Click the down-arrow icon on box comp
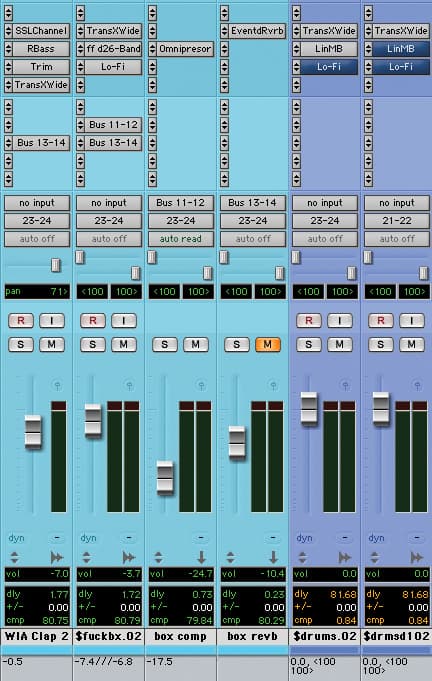The width and height of the screenshot is (432, 681). point(201,557)
